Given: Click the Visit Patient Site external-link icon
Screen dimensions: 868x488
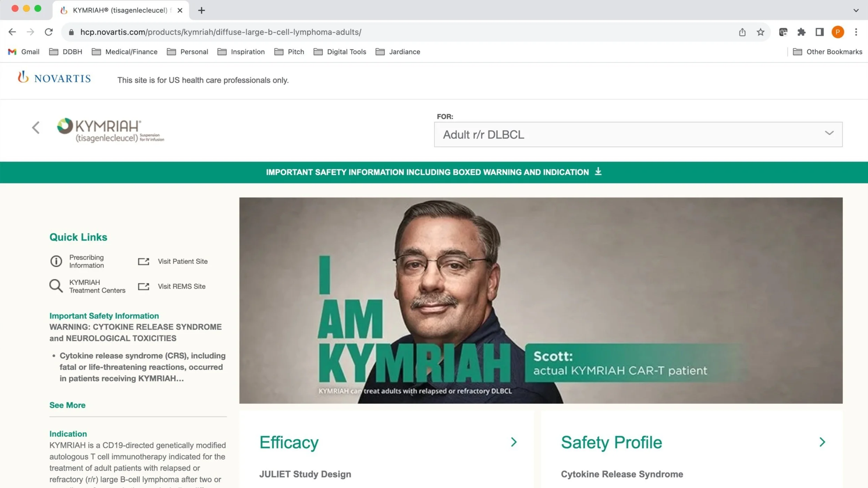Looking at the screenshot, I should (x=143, y=261).
